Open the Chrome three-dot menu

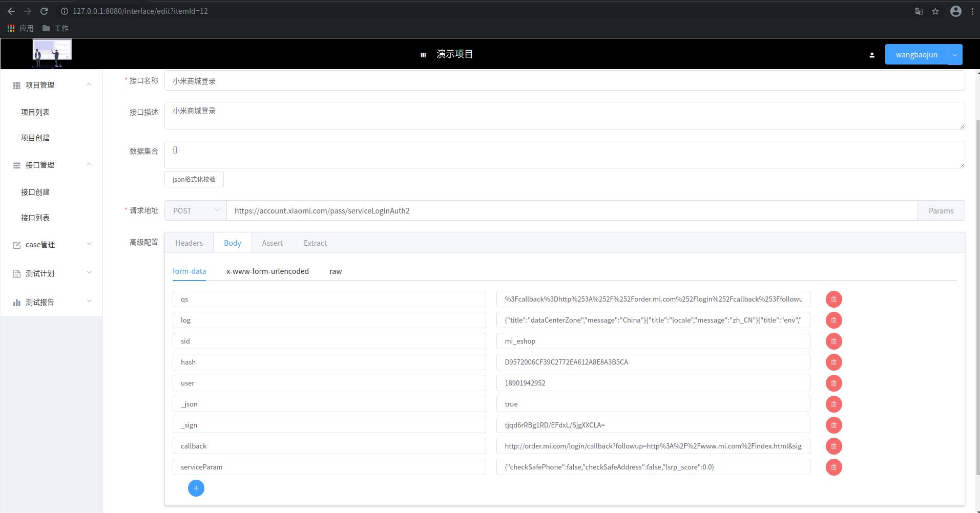(x=972, y=11)
